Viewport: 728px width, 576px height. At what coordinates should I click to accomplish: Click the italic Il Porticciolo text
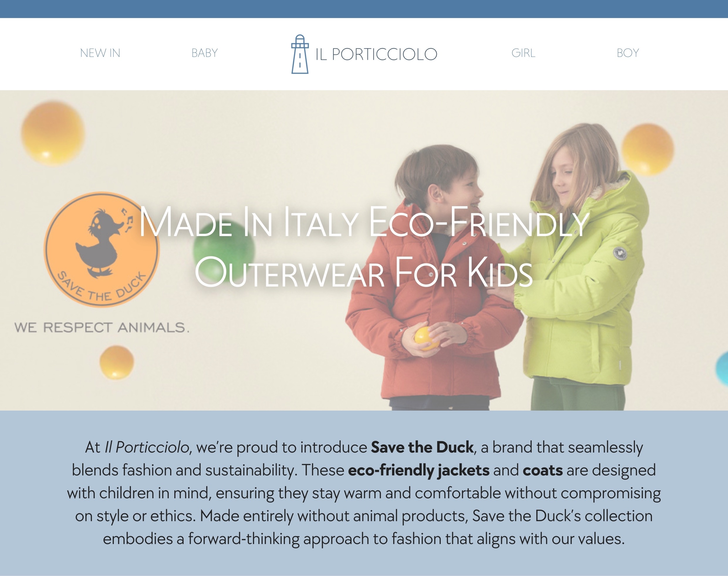(x=147, y=448)
